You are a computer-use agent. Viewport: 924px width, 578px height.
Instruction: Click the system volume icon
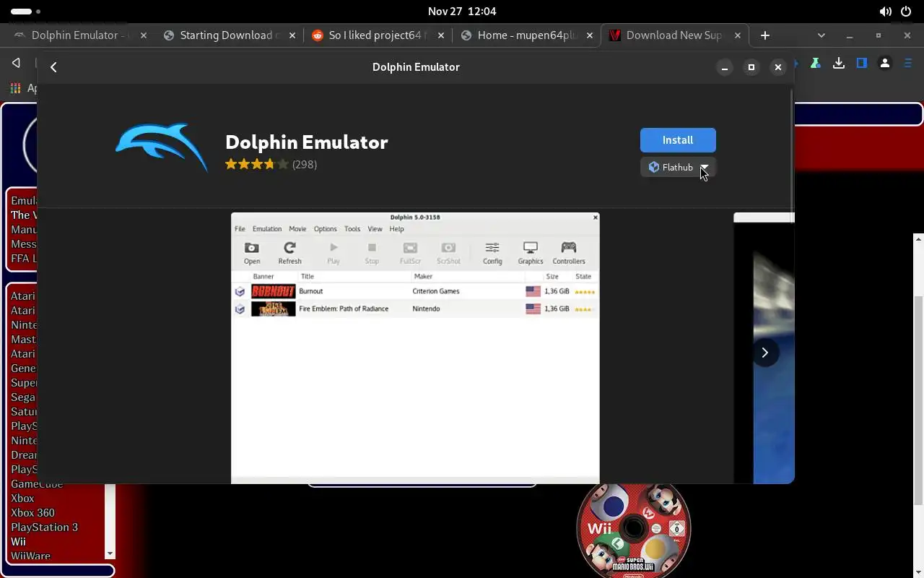click(x=885, y=12)
